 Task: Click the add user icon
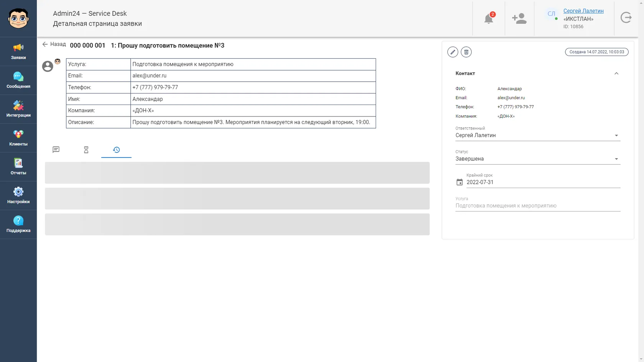click(x=519, y=18)
